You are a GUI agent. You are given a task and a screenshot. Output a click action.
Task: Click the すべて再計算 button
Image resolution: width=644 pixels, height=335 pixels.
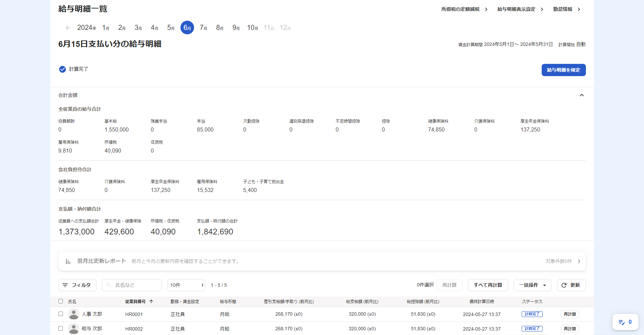coord(488,285)
